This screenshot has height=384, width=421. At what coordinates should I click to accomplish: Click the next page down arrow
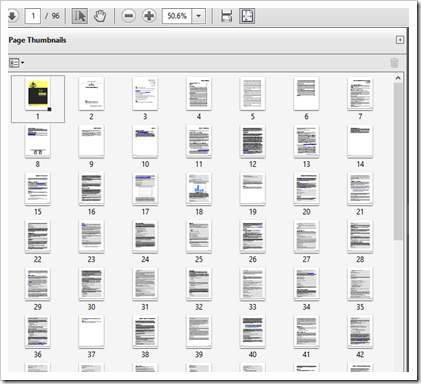click(x=13, y=16)
